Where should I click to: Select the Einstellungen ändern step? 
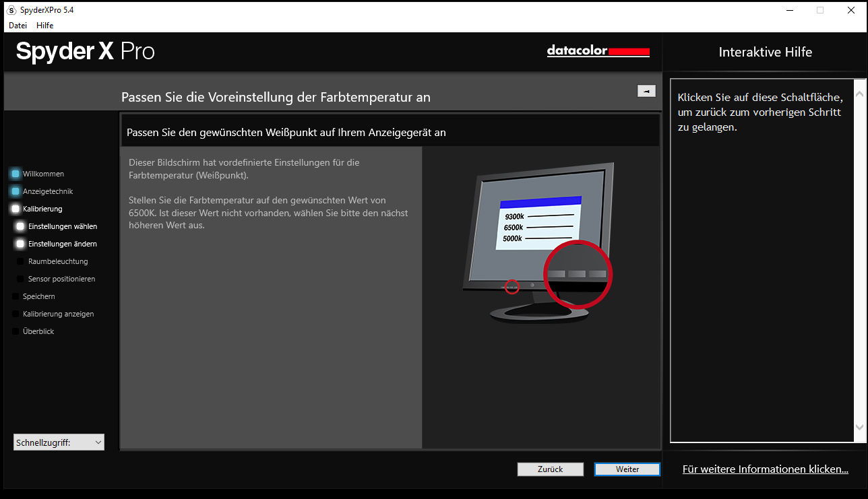tap(57, 244)
